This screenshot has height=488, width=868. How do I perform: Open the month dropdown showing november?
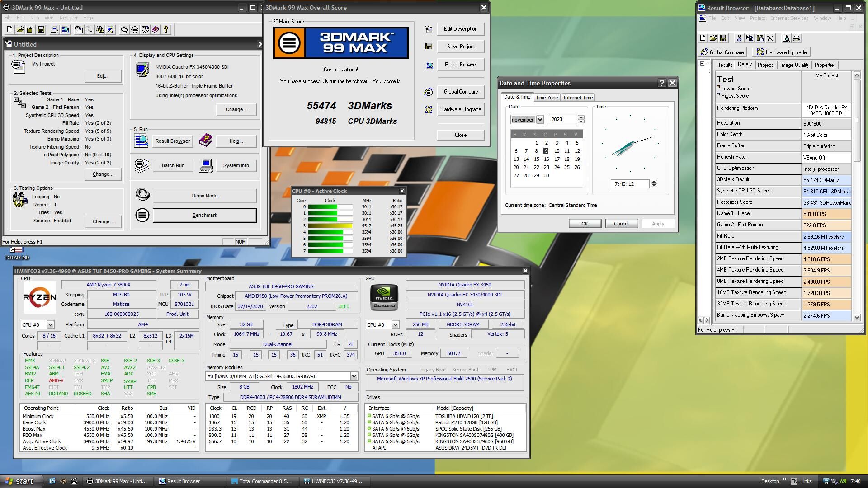pos(540,120)
